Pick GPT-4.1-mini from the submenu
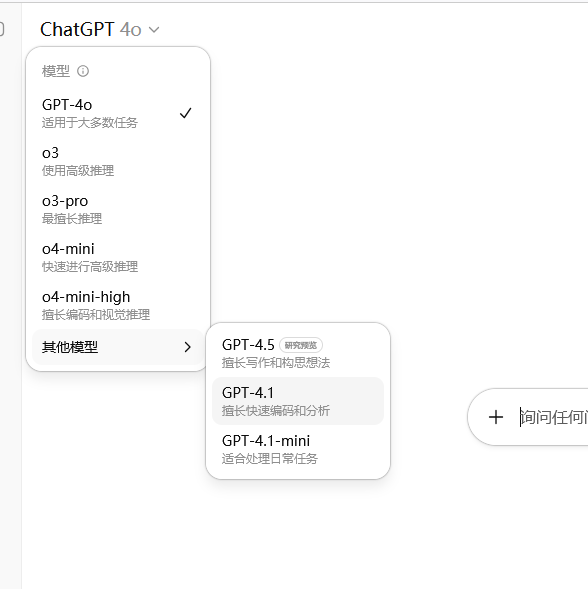Image resolution: width=588 pixels, height=589 pixels. [x=298, y=449]
